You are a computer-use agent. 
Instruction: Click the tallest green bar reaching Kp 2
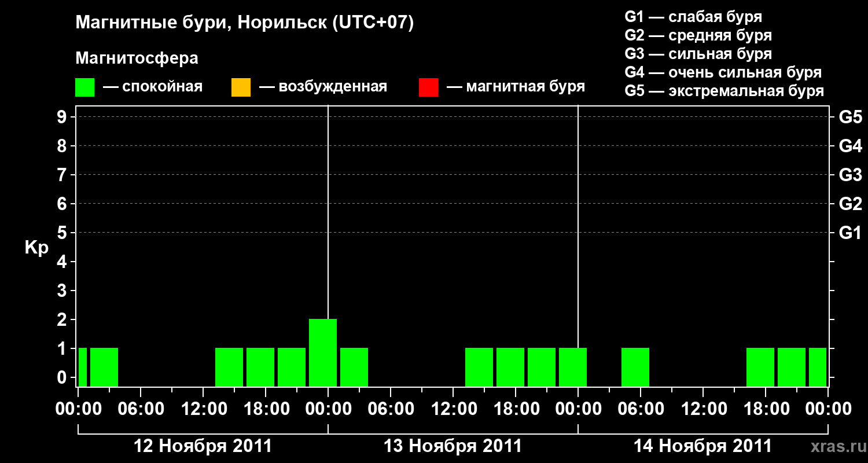point(323,352)
